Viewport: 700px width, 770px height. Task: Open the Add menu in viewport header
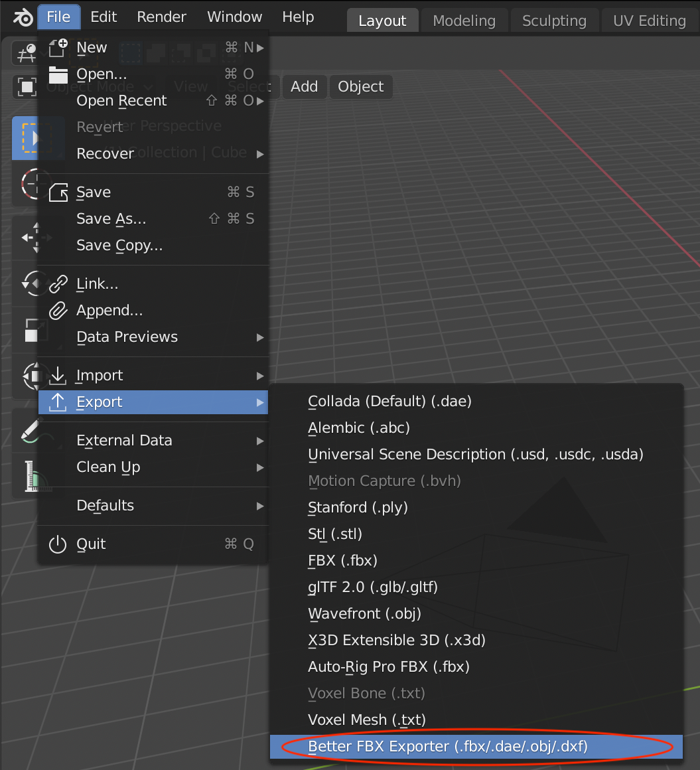[x=305, y=86]
